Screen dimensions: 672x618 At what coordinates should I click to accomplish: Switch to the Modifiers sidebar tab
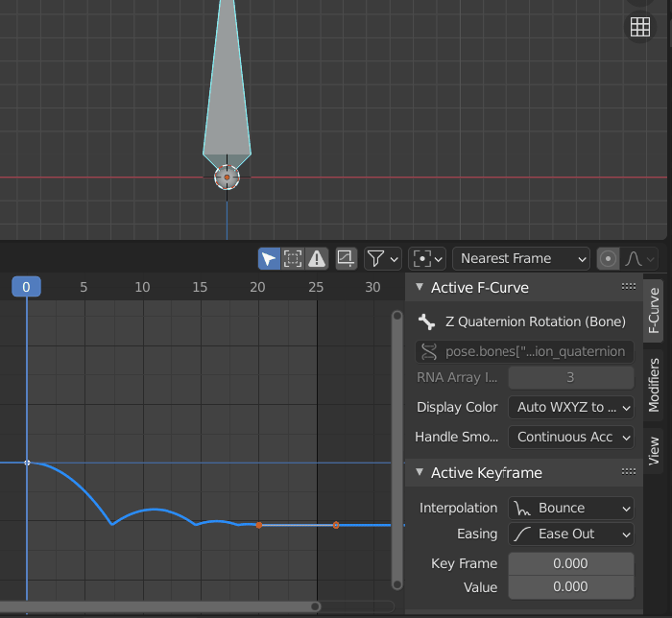pos(653,385)
